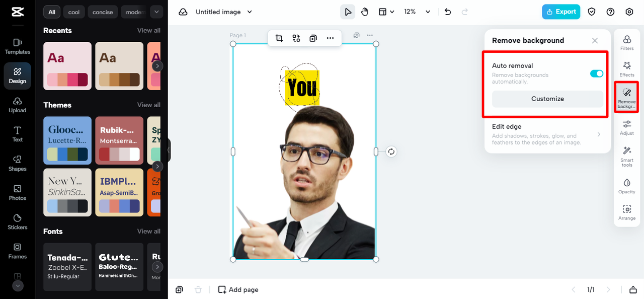The height and width of the screenshot is (299, 644).
Task: Expand more sidebar items with down arrow
Action: (x=18, y=285)
